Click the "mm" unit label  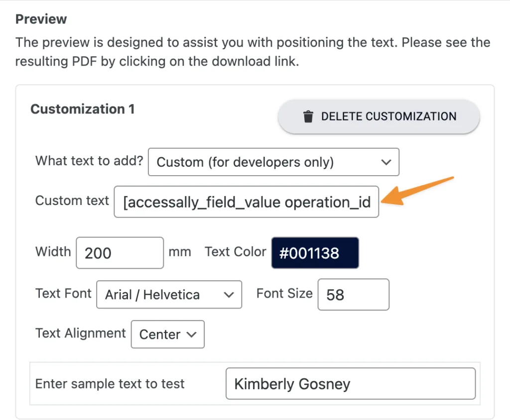(x=180, y=252)
